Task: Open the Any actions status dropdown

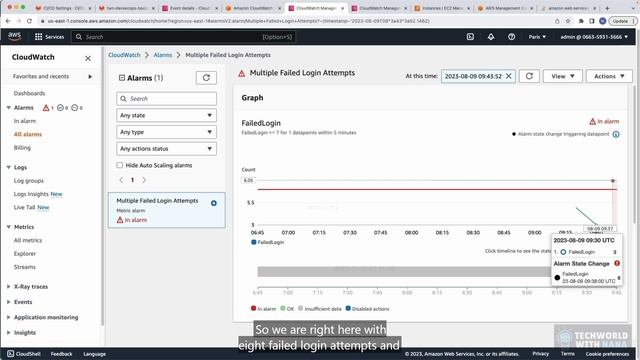Action: 167,149
